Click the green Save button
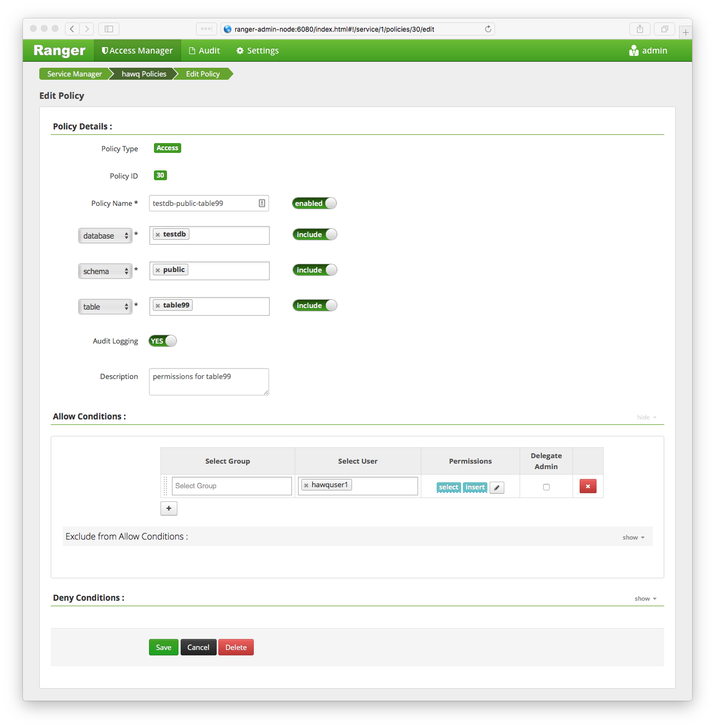Image resolution: width=715 pixels, height=728 pixels. pyautogui.click(x=163, y=647)
